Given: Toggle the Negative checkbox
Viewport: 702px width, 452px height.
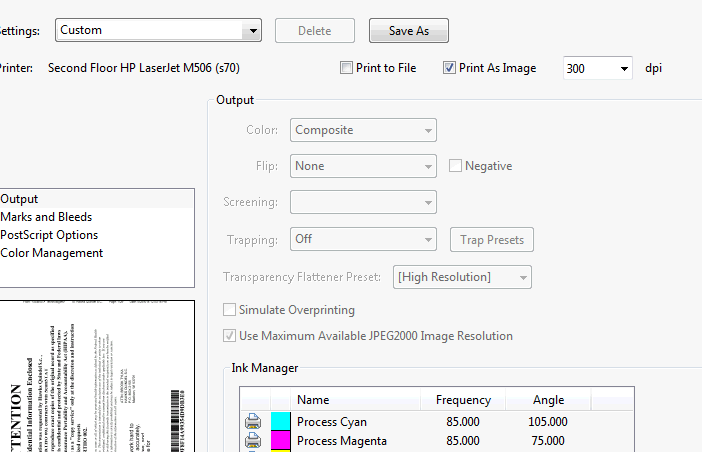Looking at the screenshot, I should click(x=456, y=166).
